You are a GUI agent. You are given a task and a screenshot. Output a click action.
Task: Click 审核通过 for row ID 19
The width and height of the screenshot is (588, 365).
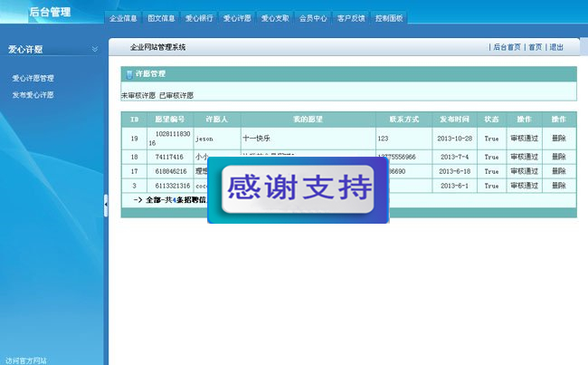pyautogui.click(x=525, y=139)
